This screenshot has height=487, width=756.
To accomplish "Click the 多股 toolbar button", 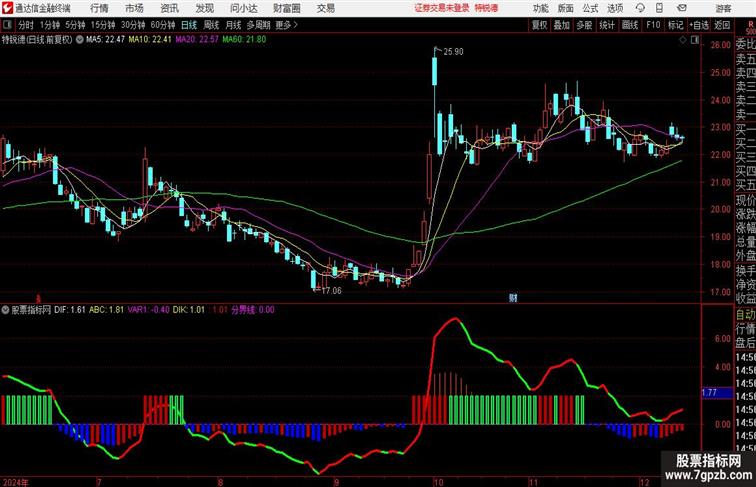I will [584, 25].
